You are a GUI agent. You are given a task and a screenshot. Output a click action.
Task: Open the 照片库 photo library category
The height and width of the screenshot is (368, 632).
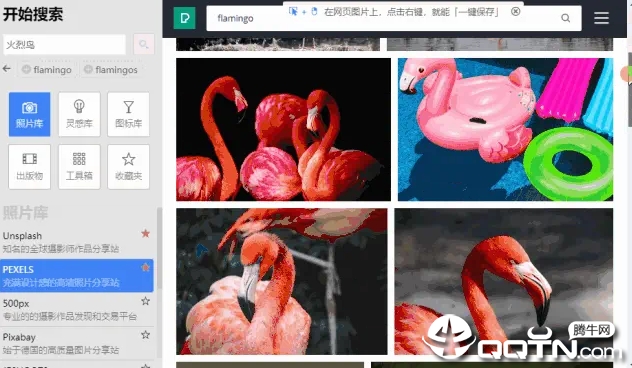tap(29, 114)
